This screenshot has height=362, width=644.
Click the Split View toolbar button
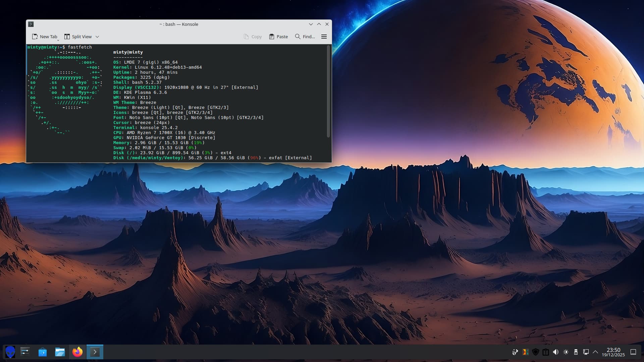tap(78, 37)
